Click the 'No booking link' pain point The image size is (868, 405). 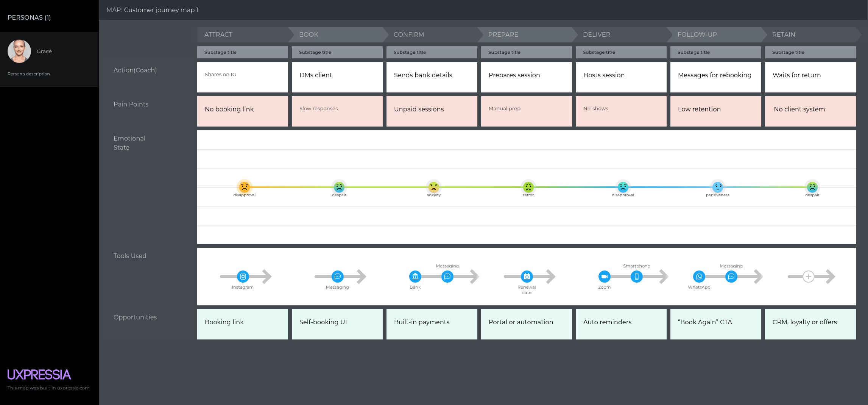243,111
